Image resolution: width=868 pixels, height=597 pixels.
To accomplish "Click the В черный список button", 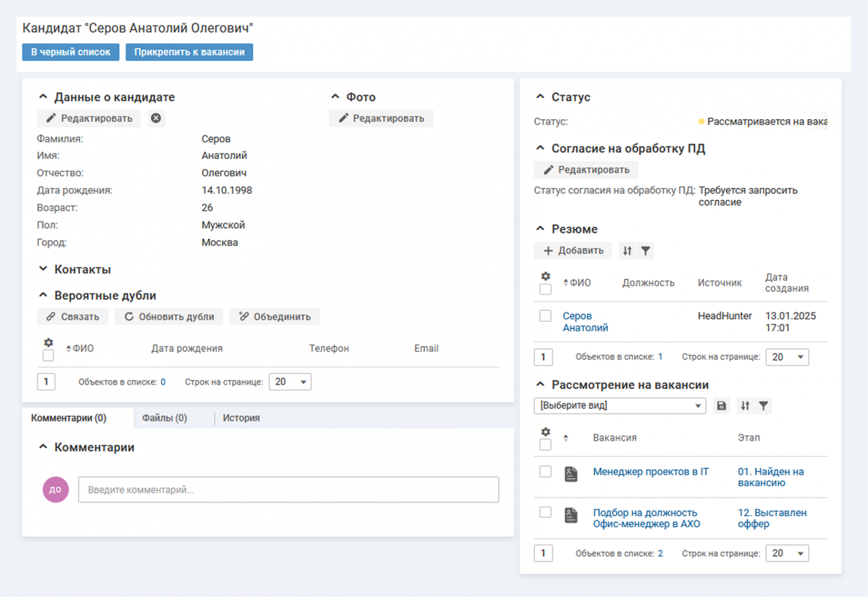I will coord(71,52).
